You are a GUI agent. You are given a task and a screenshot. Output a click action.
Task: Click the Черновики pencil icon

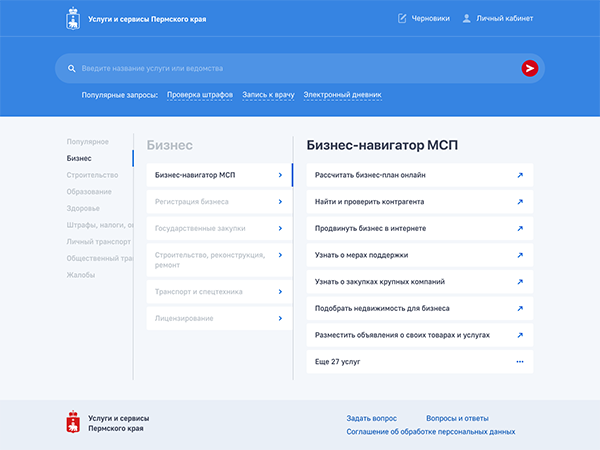pyautogui.click(x=402, y=18)
